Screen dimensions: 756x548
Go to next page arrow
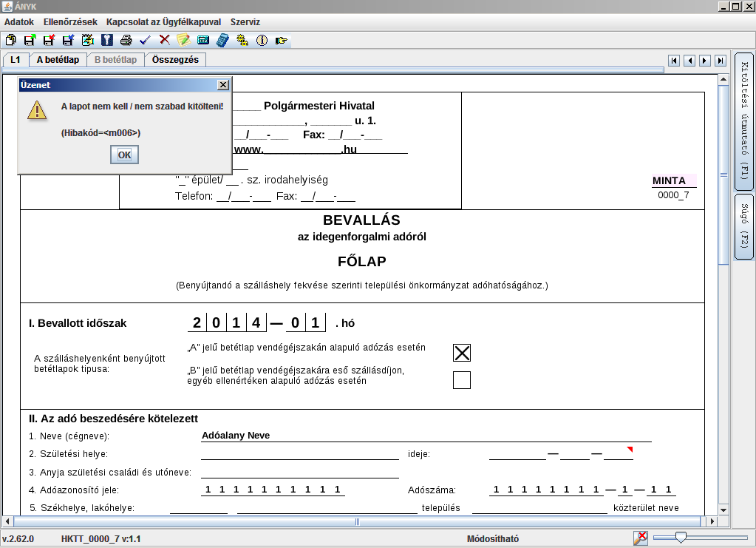click(705, 61)
